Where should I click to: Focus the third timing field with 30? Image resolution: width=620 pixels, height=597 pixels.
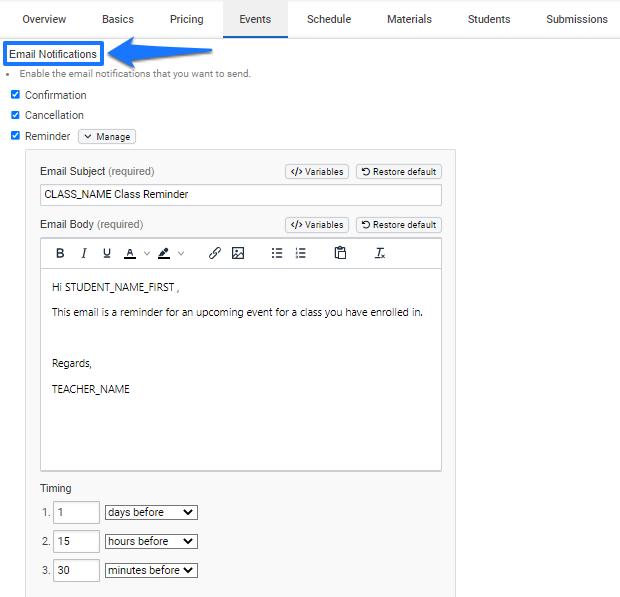click(76, 570)
